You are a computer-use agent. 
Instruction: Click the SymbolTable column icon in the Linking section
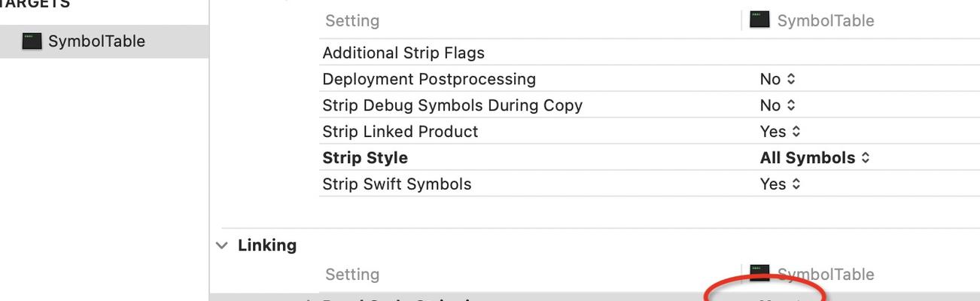click(x=759, y=273)
